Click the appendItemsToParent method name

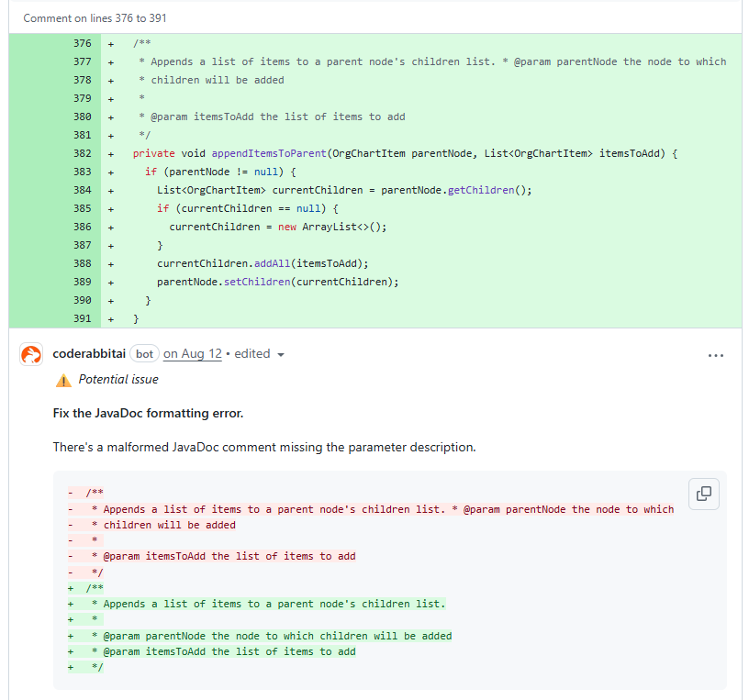(x=268, y=153)
